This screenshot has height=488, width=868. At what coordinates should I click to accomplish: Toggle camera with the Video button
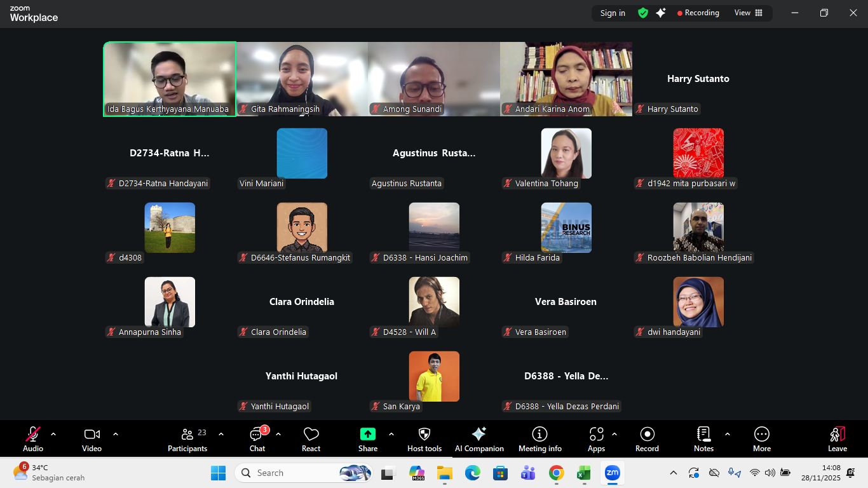92,439
